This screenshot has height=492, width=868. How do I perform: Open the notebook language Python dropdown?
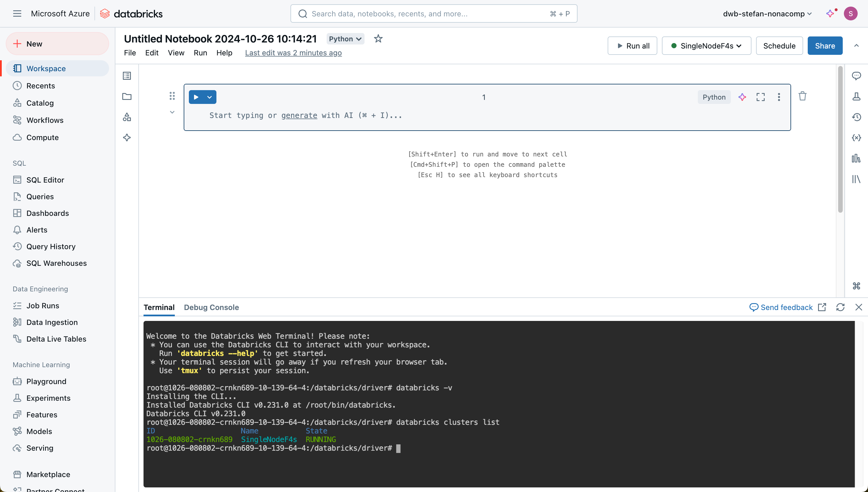pos(345,38)
